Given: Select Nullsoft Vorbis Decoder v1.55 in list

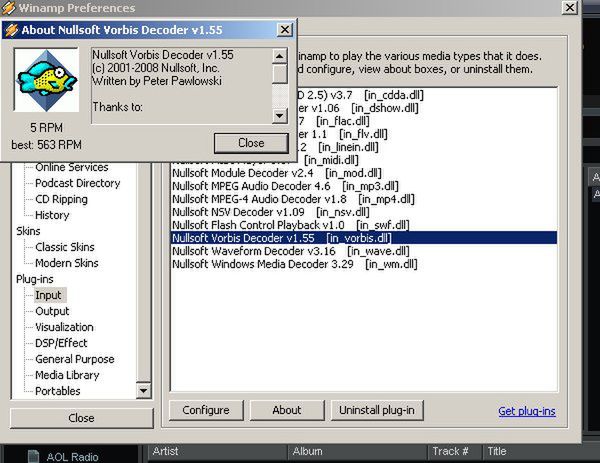Looking at the screenshot, I should [x=364, y=238].
